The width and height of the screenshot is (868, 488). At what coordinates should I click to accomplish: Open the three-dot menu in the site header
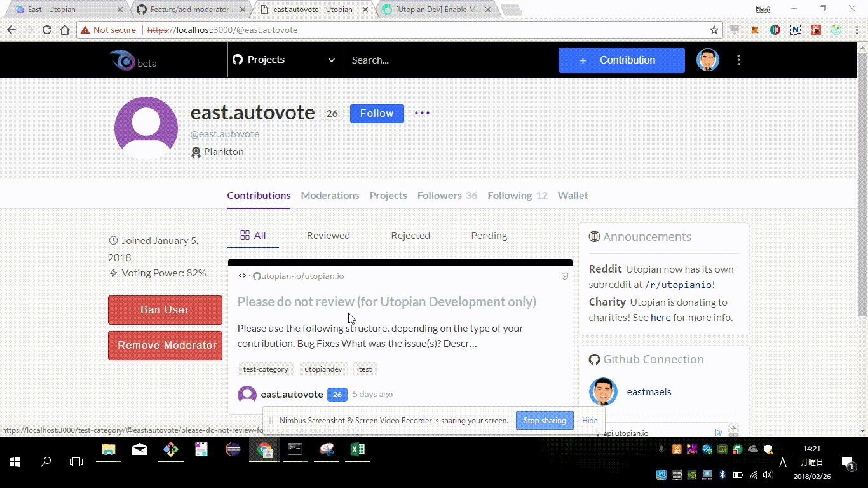point(738,60)
